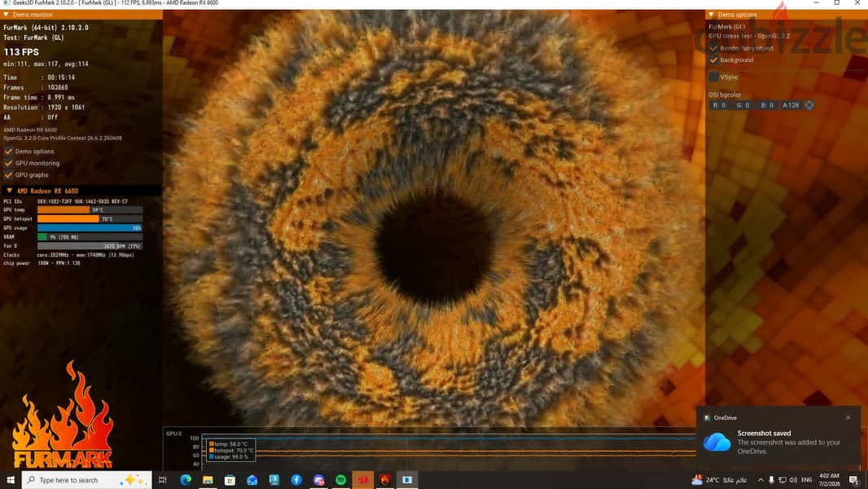Collapse the Demo monitor panel
Screen dimensions: 868x489
point(6,15)
